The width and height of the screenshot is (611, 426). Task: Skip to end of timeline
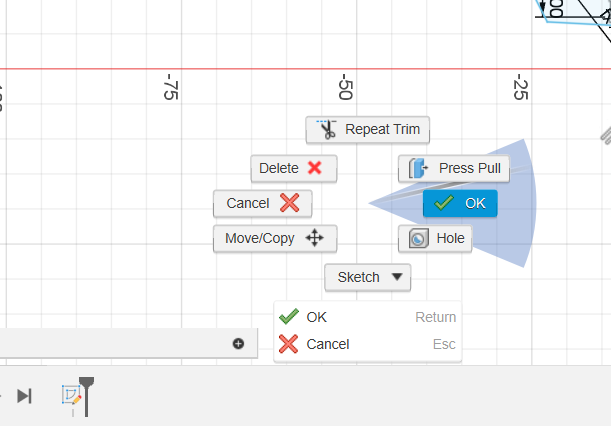(x=24, y=396)
